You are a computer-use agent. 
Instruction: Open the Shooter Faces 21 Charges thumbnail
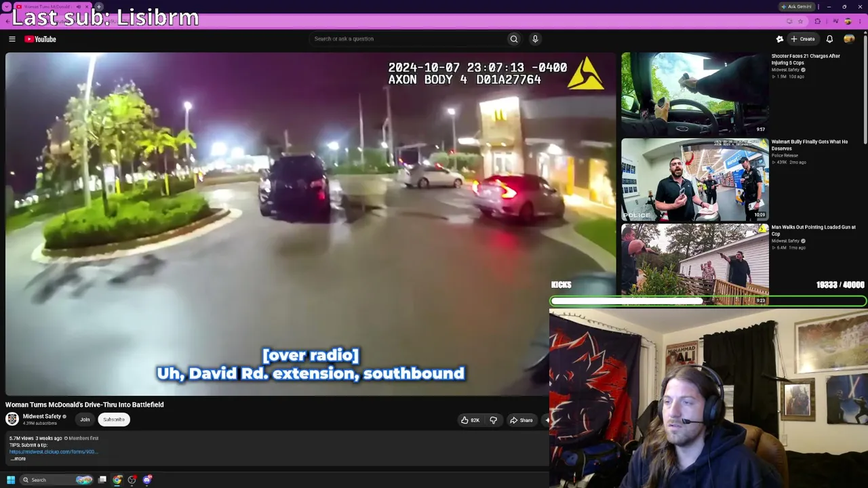(695, 94)
